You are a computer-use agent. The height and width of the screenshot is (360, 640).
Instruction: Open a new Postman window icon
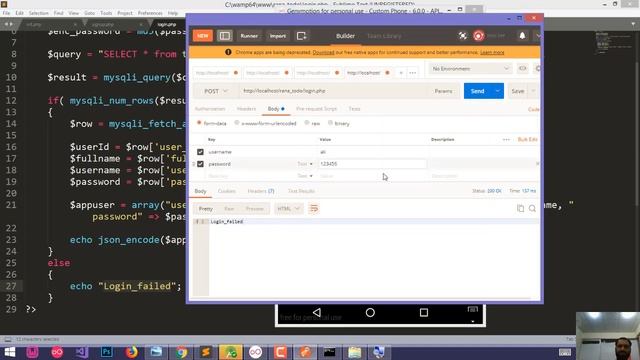point(302,36)
